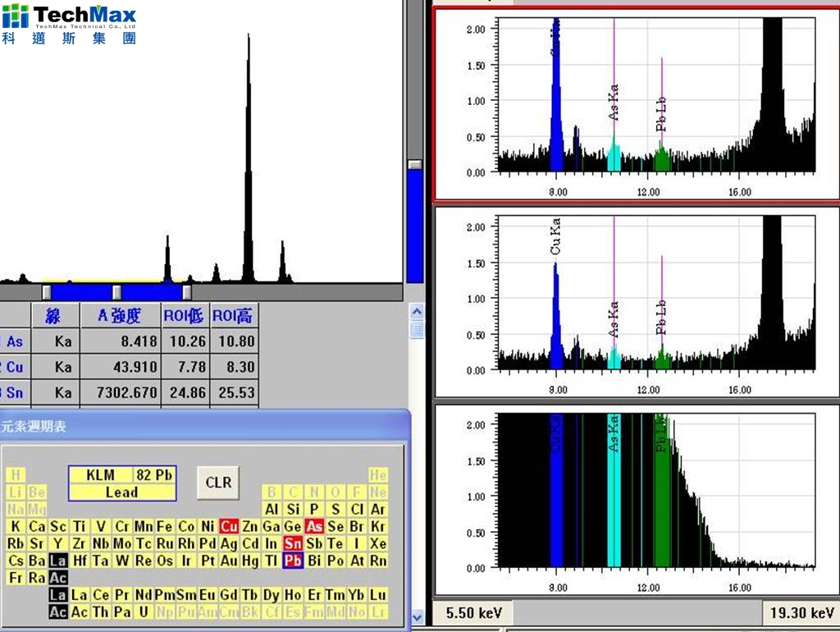Select Al element in periodic table
The width and height of the screenshot is (840, 632).
point(272,509)
